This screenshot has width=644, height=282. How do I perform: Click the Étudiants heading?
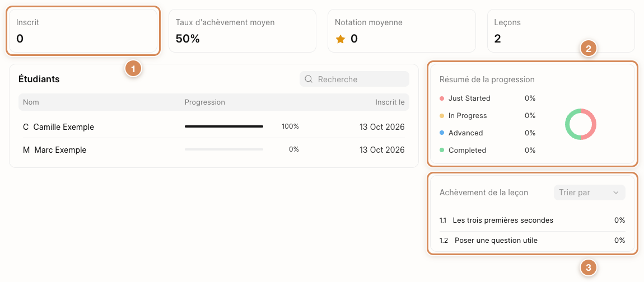(39, 79)
